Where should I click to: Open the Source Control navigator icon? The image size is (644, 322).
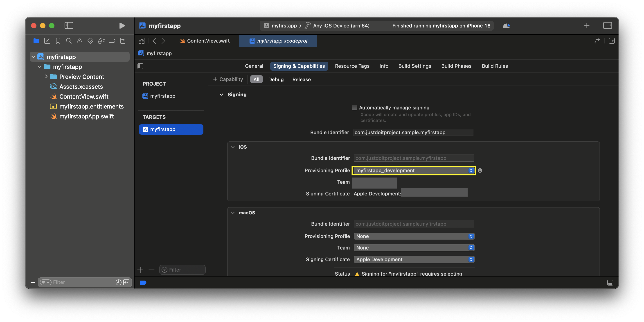[x=47, y=41]
